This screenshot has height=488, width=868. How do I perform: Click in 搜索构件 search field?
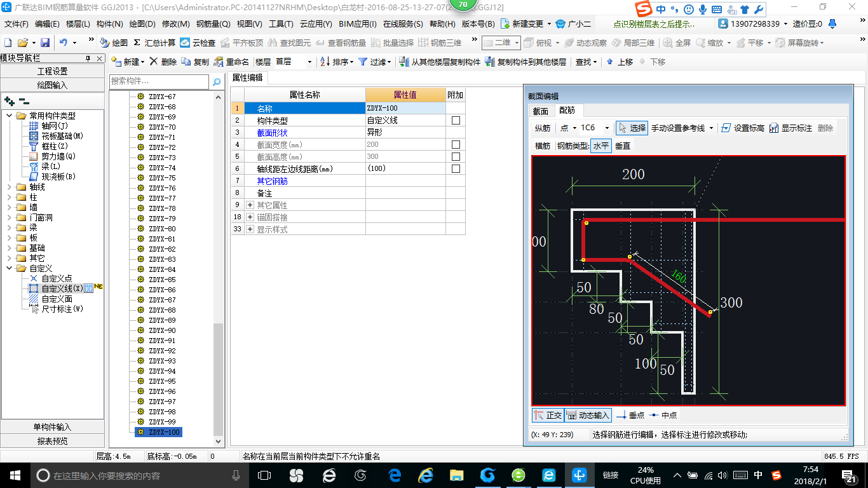159,81
